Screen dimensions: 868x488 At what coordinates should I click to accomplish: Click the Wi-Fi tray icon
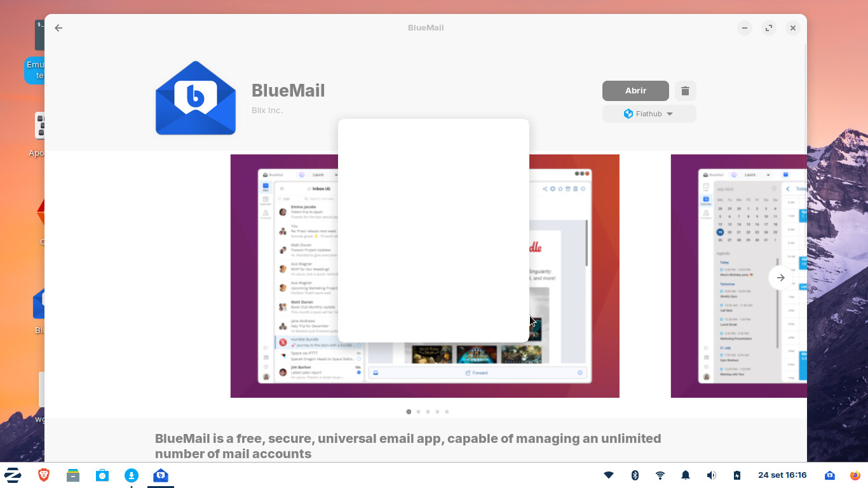point(660,475)
